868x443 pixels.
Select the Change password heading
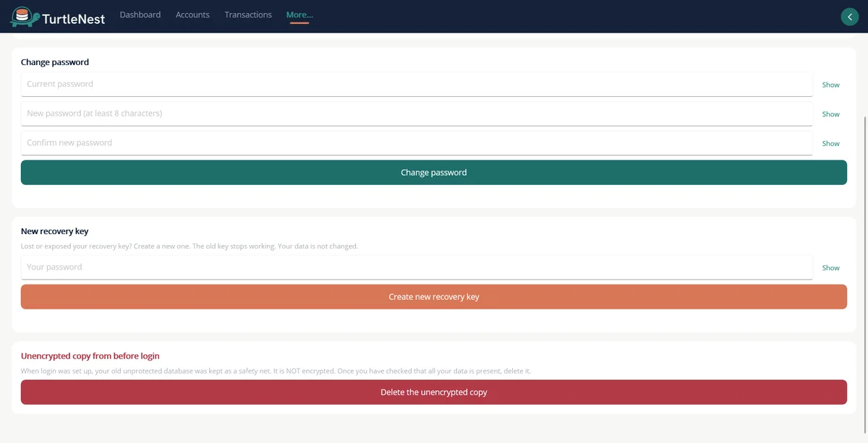click(55, 62)
